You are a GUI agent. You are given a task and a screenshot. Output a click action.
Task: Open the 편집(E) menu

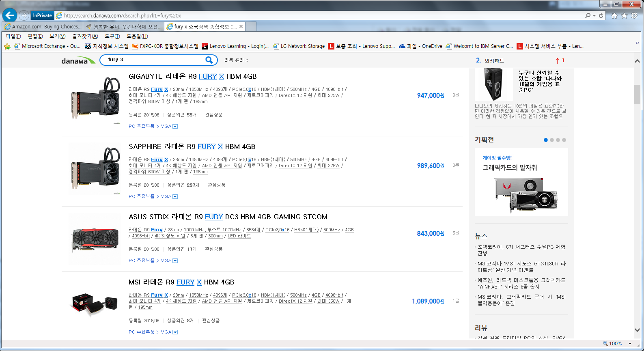pos(35,36)
